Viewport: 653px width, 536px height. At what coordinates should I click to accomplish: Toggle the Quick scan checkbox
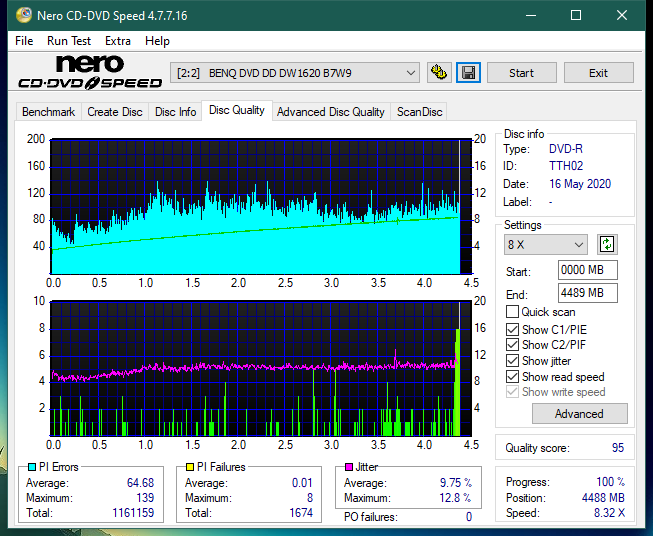pos(512,312)
